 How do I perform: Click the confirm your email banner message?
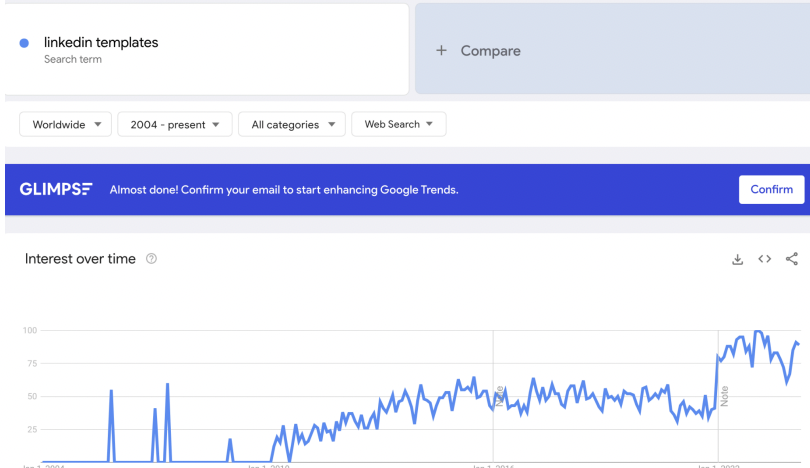284,190
